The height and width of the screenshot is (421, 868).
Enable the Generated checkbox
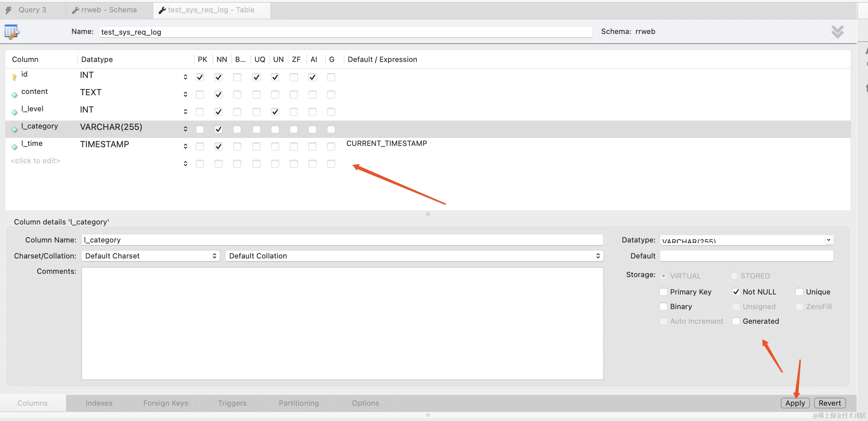point(736,321)
